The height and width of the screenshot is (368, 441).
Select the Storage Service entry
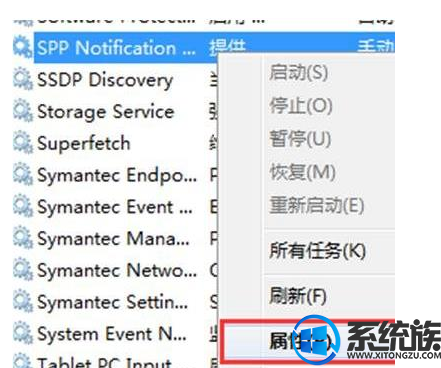[106, 112]
